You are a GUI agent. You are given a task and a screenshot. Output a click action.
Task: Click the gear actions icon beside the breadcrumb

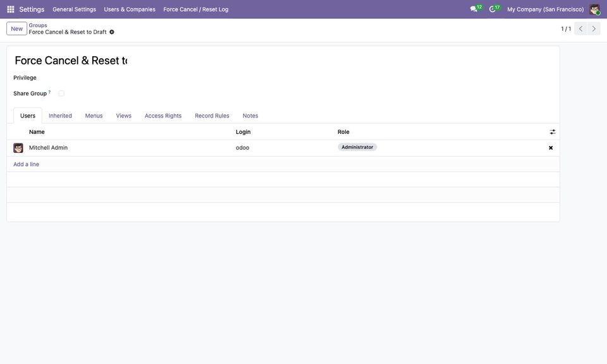point(112,32)
